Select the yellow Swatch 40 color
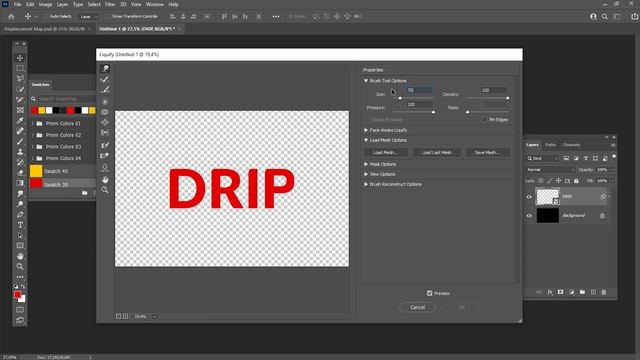640x360 pixels. pos(36,171)
